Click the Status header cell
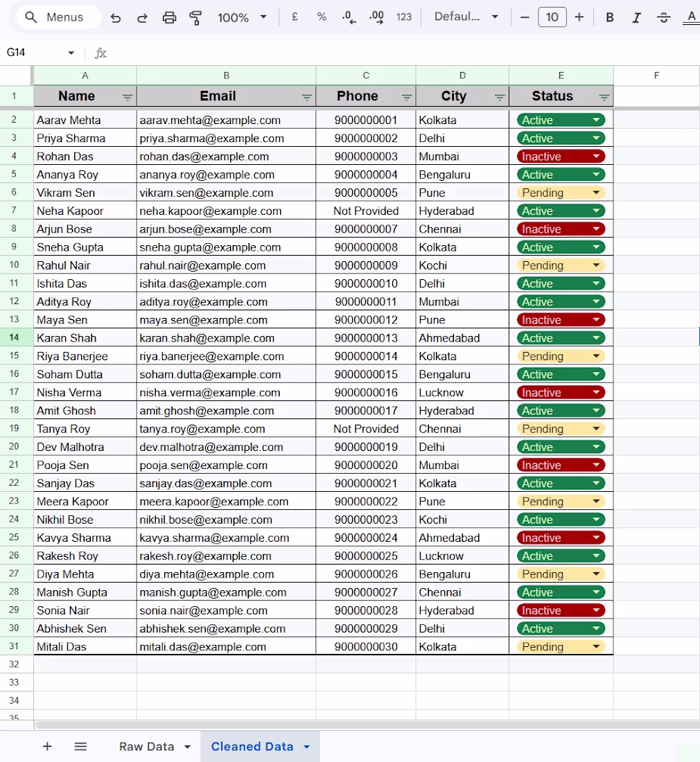This screenshot has width=700, height=762. [561, 96]
